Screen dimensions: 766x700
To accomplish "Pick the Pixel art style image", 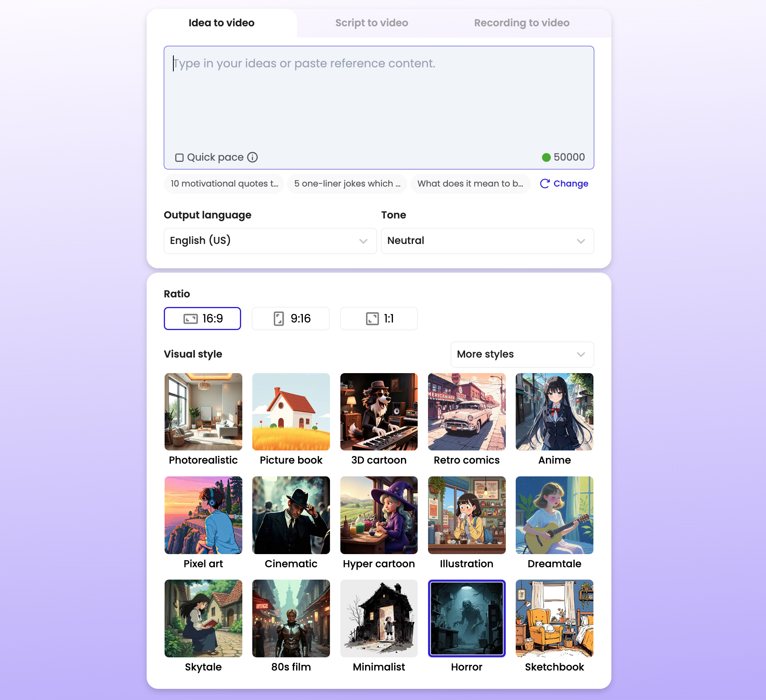I will (x=203, y=515).
